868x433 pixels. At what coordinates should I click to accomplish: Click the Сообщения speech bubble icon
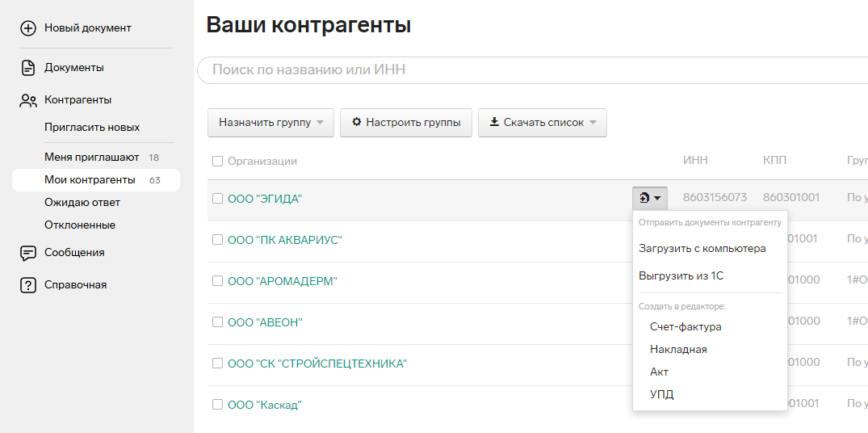[x=28, y=253]
